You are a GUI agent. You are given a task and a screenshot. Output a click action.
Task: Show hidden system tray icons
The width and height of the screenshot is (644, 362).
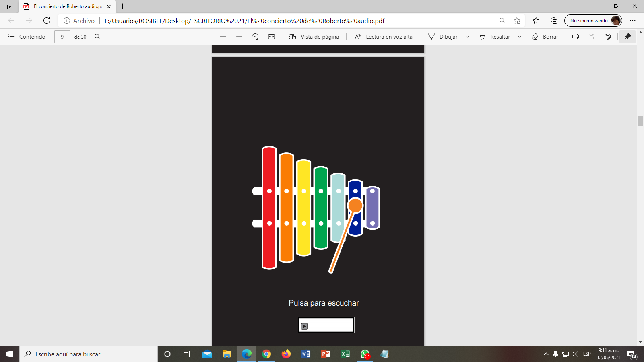(546, 354)
